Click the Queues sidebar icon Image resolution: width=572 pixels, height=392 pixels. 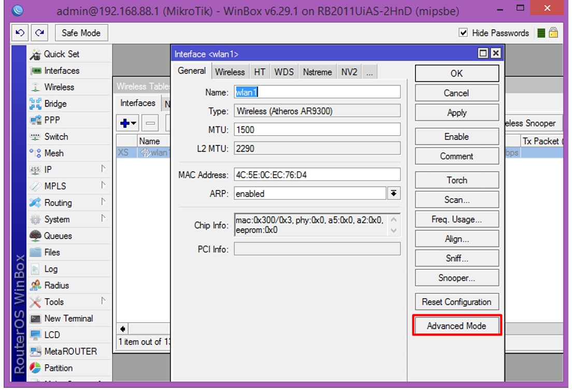click(x=35, y=236)
